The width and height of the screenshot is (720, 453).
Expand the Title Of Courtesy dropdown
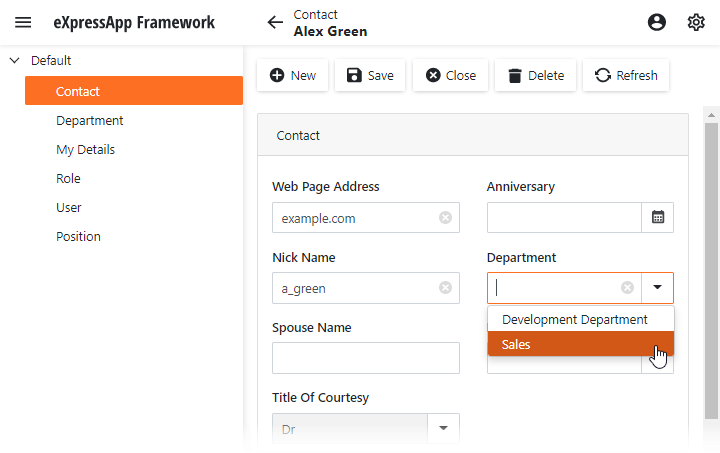click(443, 429)
